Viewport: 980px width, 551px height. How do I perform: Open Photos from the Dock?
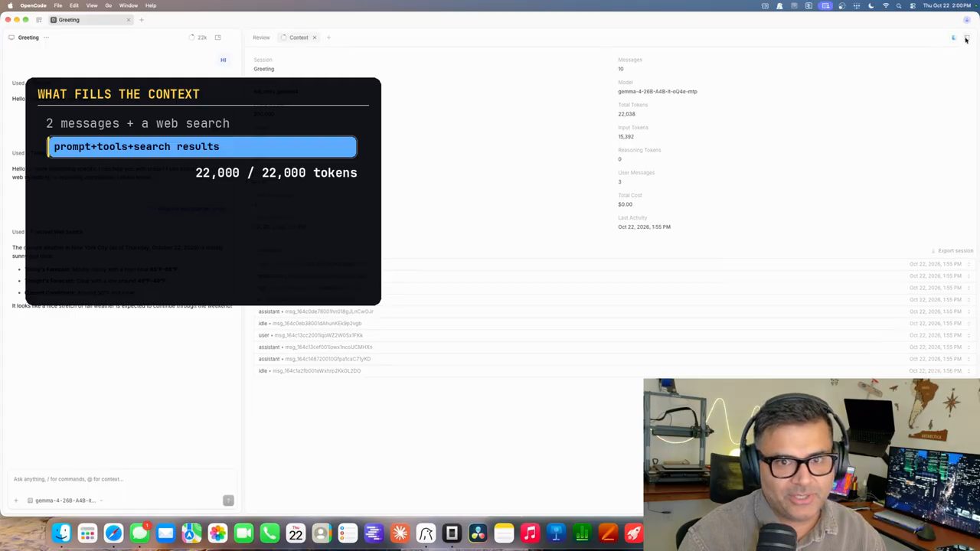click(217, 533)
